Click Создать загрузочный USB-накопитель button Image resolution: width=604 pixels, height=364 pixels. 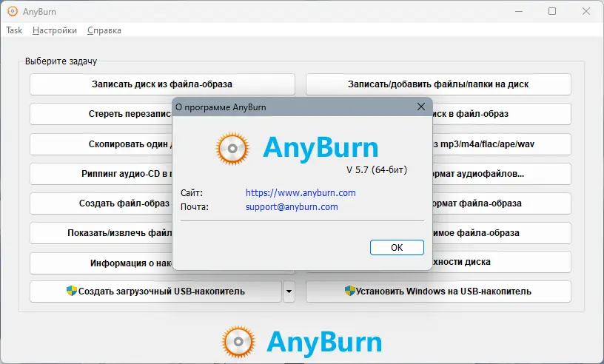[x=155, y=291]
